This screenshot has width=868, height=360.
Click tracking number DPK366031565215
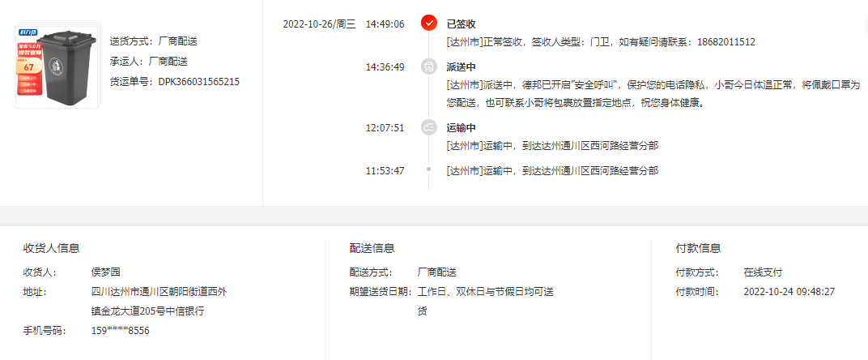198,82
